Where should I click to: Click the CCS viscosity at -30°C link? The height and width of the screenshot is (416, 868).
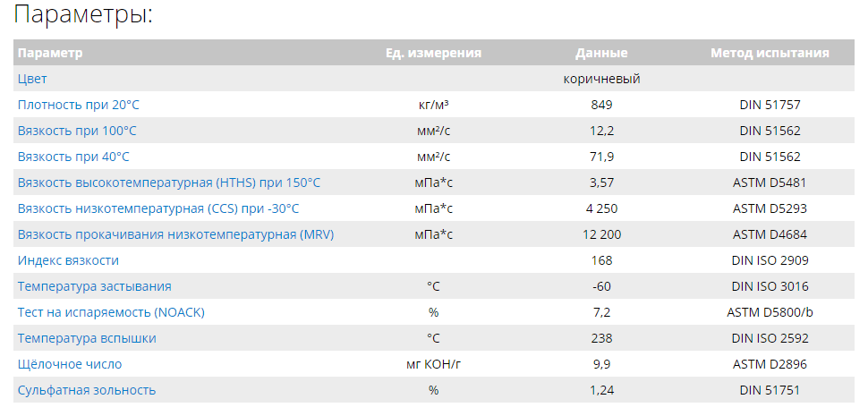(x=158, y=208)
